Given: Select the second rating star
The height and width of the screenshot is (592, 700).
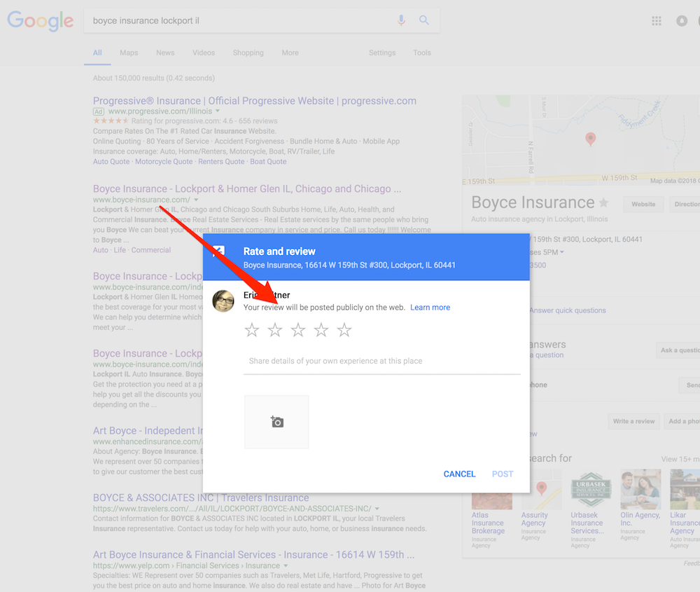Looking at the screenshot, I should (275, 330).
